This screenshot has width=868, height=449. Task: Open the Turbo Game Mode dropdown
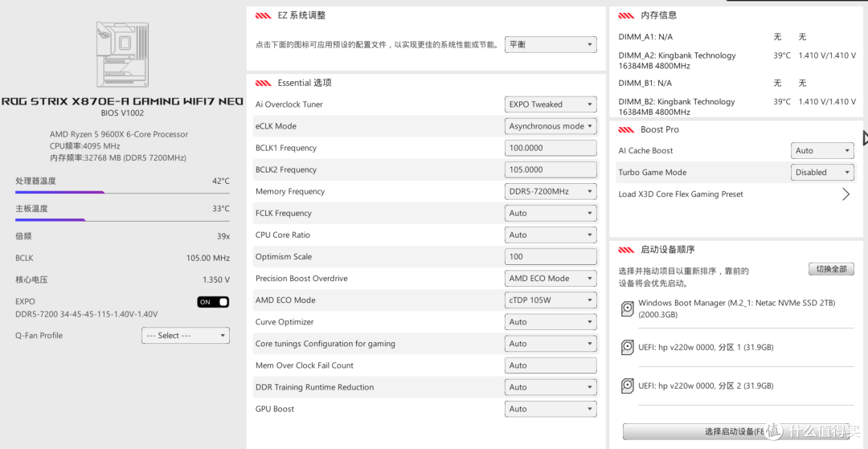822,173
